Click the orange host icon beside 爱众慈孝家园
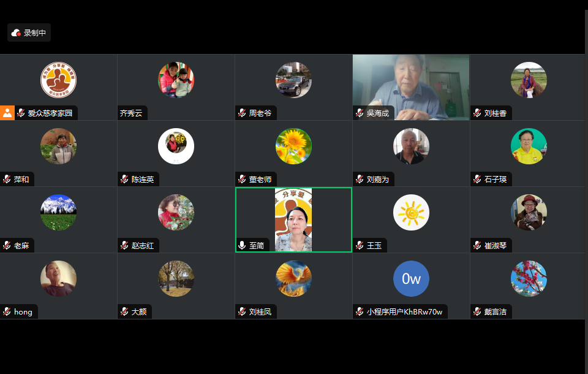588x374 pixels. coord(7,113)
